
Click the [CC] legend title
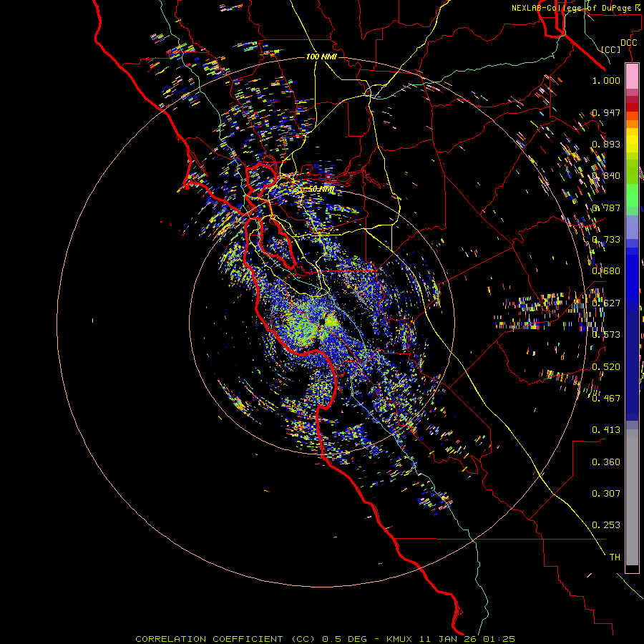[x=611, y=49]
